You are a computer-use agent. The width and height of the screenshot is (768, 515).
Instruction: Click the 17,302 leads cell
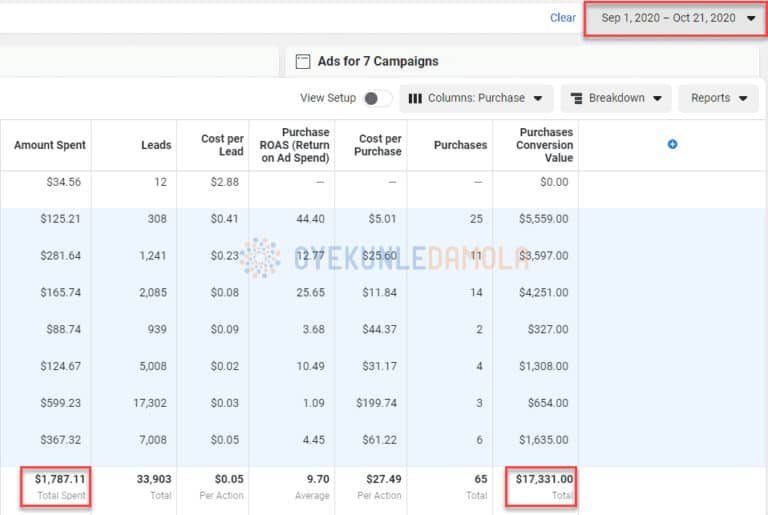click(150, 403)
